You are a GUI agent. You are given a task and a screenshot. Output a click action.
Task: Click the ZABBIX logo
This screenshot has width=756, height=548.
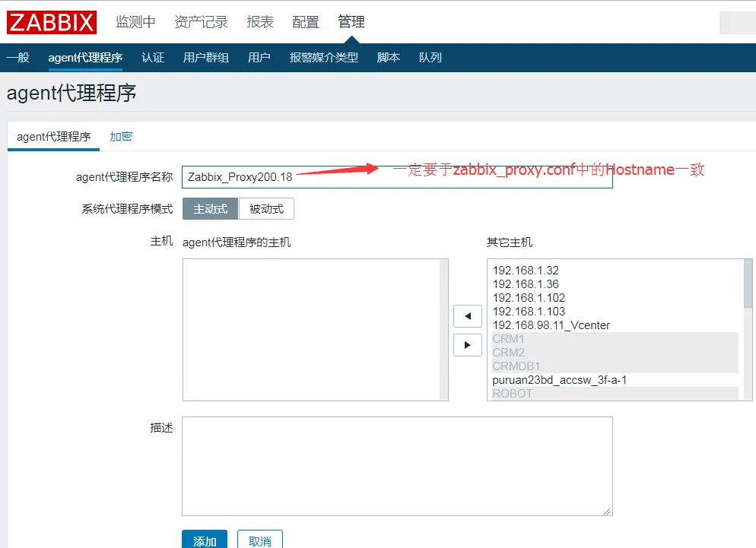[52, 22]
